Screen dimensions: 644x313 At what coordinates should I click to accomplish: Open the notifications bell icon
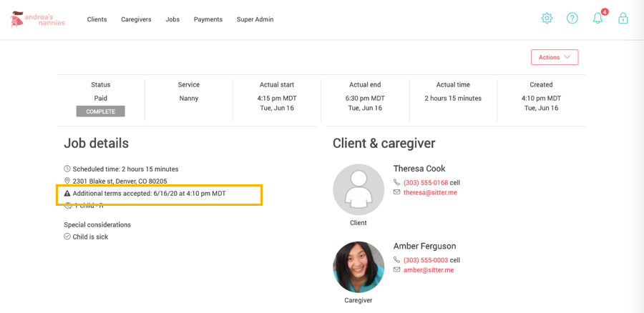pyautogui.click(x=597, y=19)
